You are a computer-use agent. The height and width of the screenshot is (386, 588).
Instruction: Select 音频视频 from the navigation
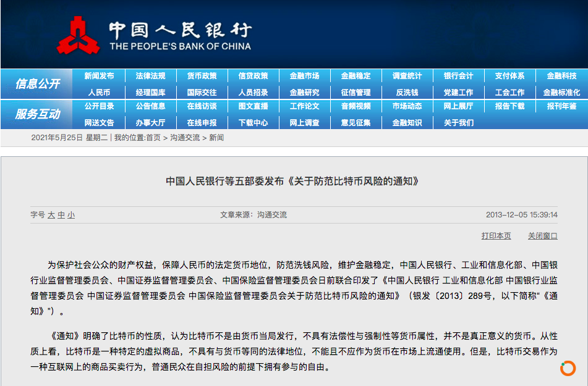[x=356, y=106]
